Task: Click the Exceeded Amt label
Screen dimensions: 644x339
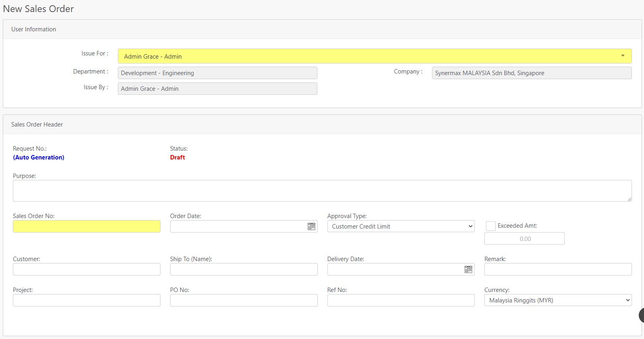Action: tap(517, 226)
